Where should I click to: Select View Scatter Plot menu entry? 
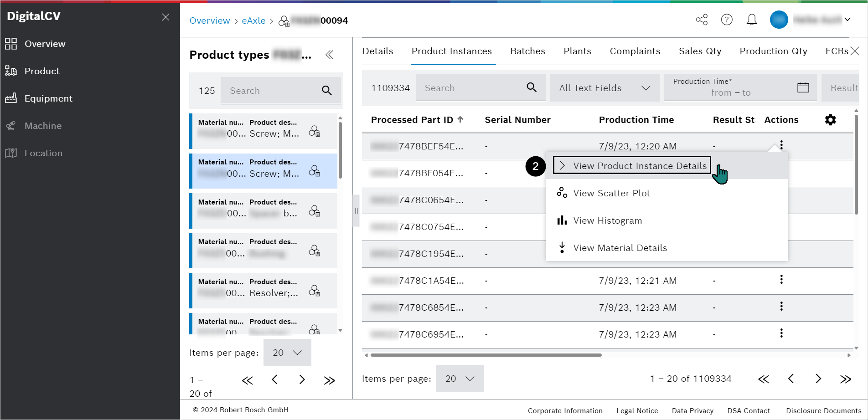(x=612, y=193)
